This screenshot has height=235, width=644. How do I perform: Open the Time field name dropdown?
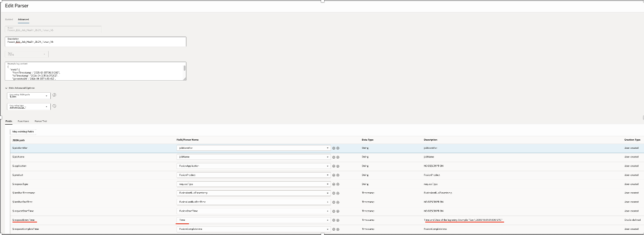[254, 220]
